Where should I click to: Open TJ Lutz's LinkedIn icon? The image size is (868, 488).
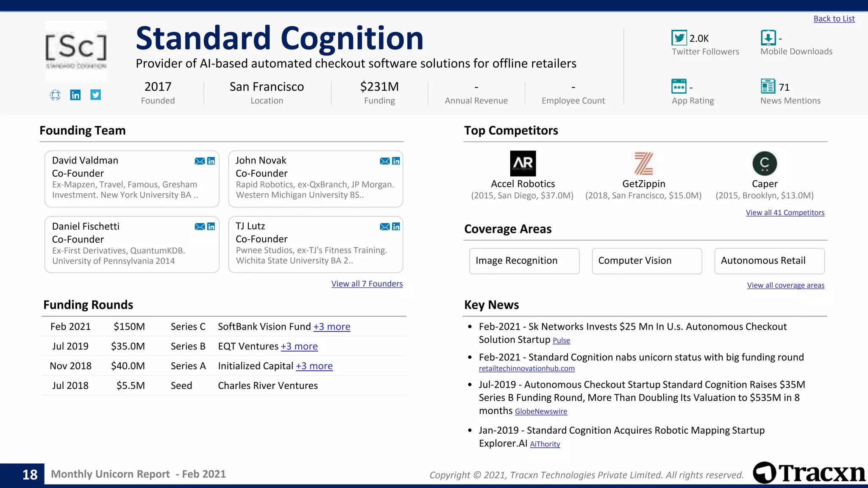coord(396,227)
